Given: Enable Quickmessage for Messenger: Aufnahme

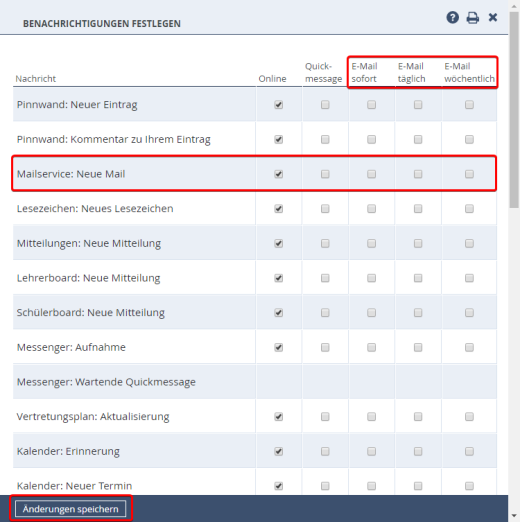Looking at the screenshot, I should pos(325,347).
